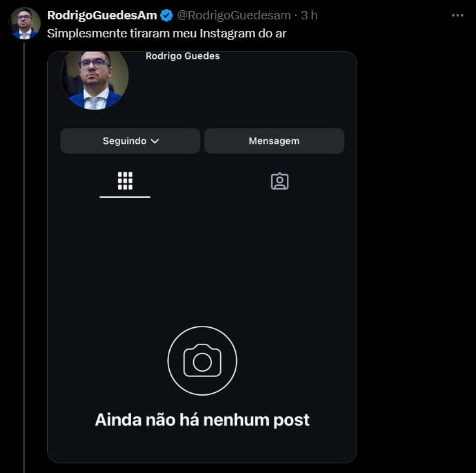Image resolution: width=476 pixels, height=473 pixels.
Task: Open the RodrigoGuedesAm display name link
Action: coord(102,15)
